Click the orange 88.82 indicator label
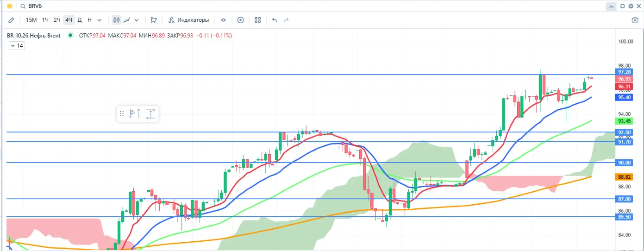 [x=625, y=177]
